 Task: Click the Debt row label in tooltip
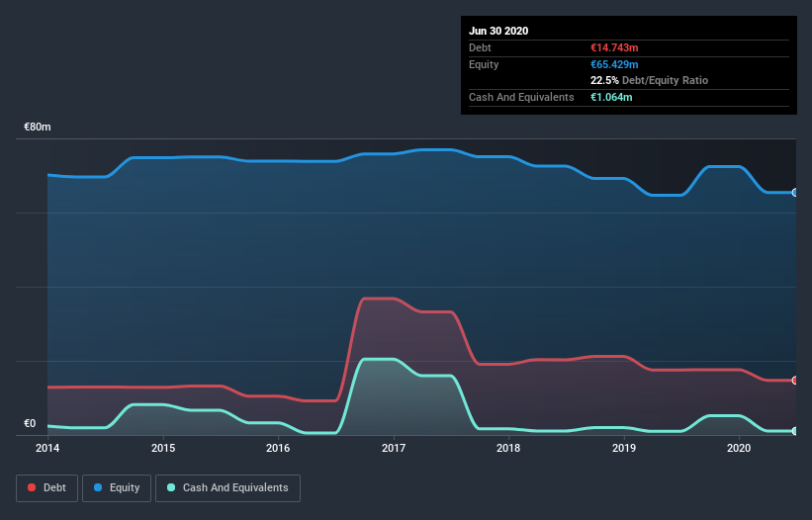[x=480, y=47]
